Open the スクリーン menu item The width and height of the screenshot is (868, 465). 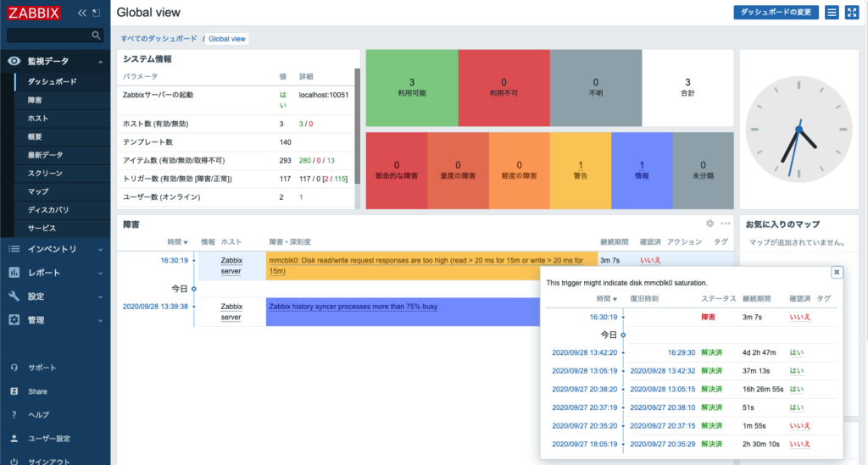pos(46,173)
